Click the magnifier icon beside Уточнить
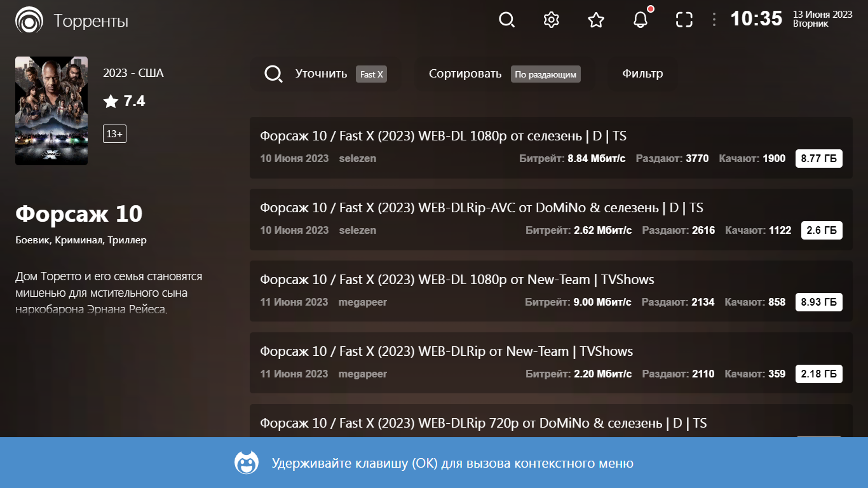This screenshot has height=488, width=868. (x=273, y=74)
